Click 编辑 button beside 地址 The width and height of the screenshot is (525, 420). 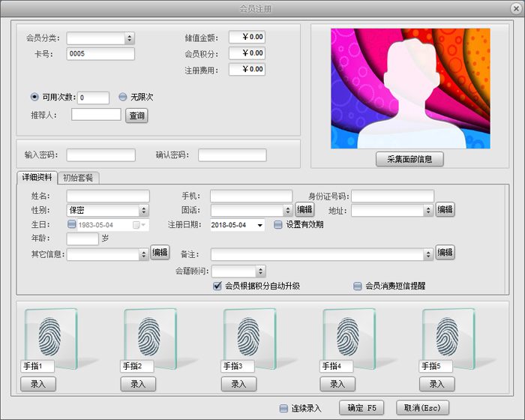[x=445, y=210]
